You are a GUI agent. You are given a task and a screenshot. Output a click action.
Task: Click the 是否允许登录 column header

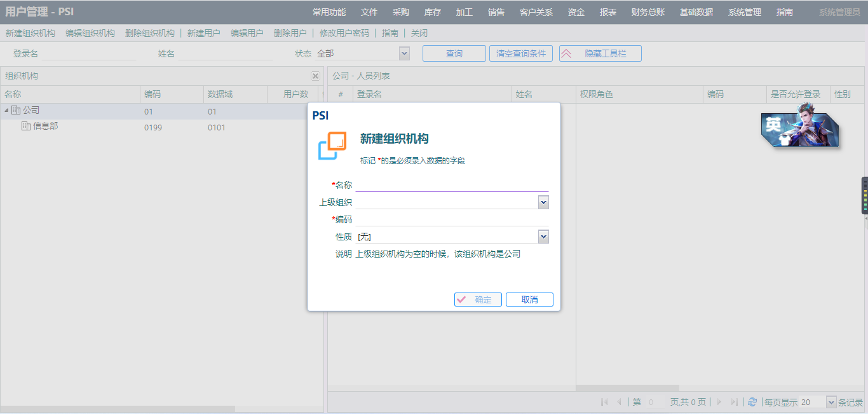[798, 94]
